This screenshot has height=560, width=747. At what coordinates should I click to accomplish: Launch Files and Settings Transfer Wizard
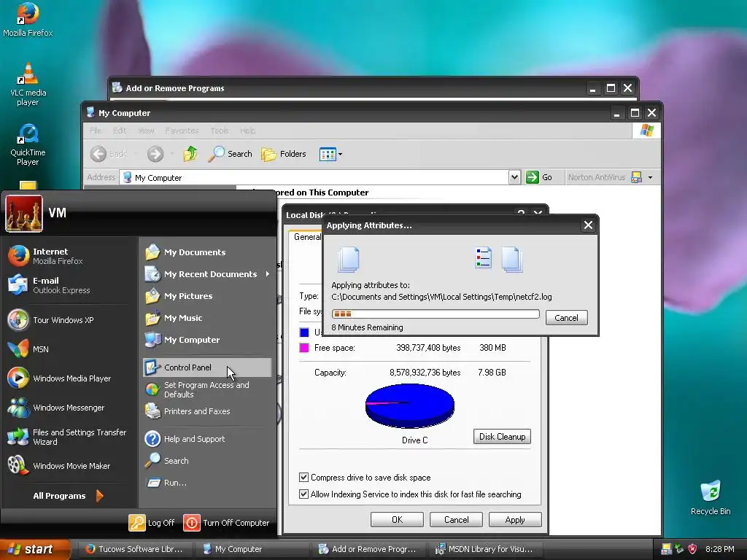tap(69, 437)
